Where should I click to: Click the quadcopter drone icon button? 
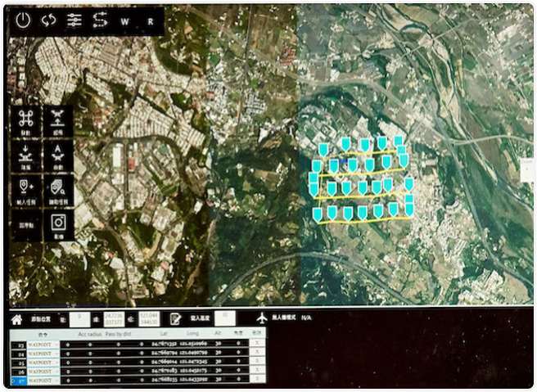point(25,120)
